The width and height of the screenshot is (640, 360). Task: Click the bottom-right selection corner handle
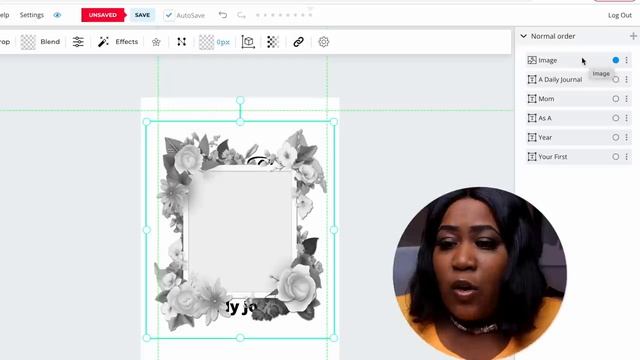(334, 338)
